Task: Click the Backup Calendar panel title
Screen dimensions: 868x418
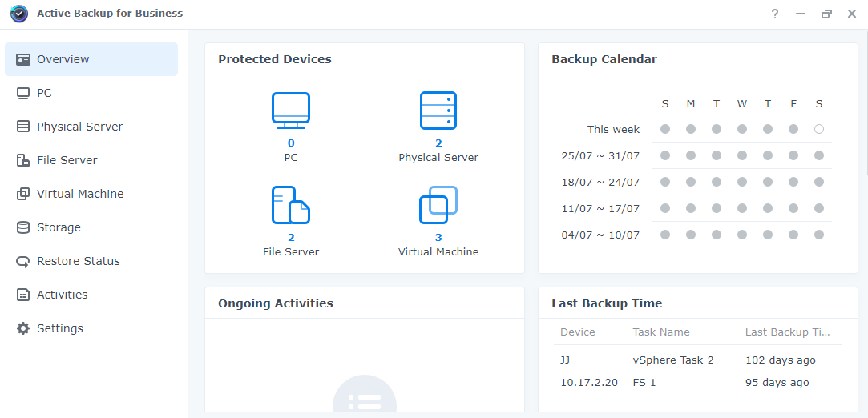Action: (604, 59)
